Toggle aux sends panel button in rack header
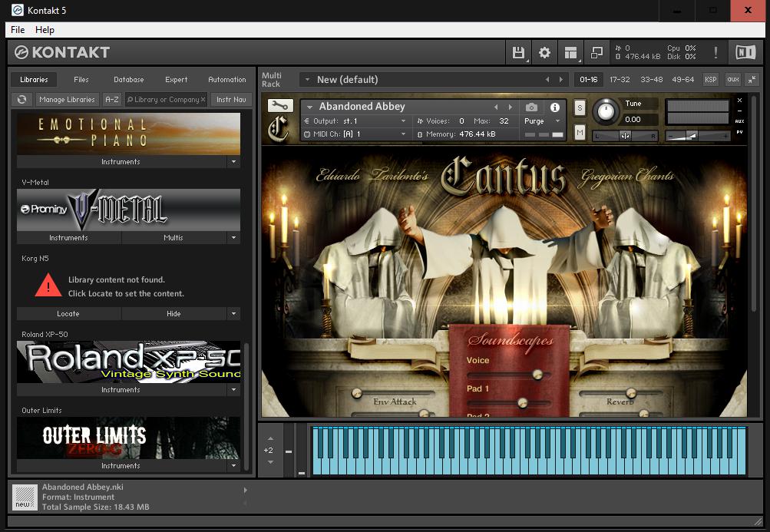770x532 pixels. click(x=732, y=79)
